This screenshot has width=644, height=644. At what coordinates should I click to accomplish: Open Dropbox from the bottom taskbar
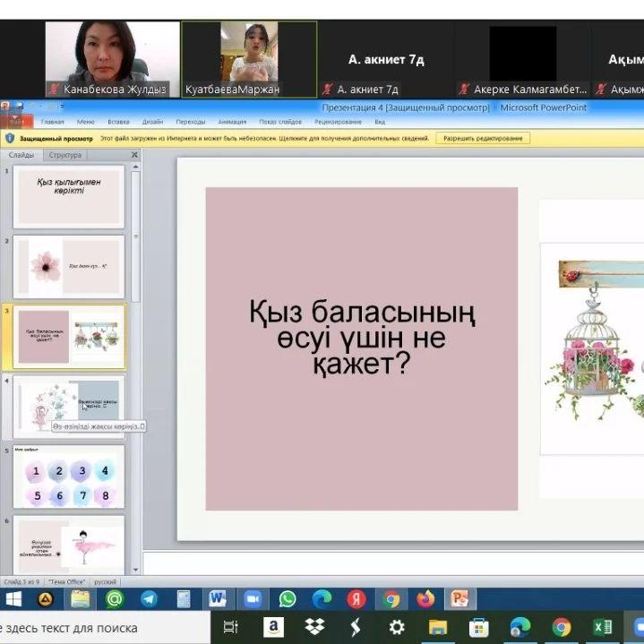pos(314,627)
